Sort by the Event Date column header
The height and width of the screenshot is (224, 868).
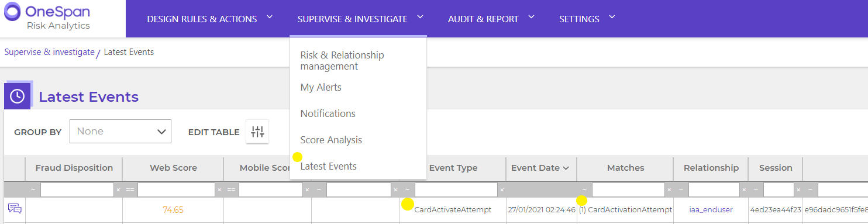coord(540,168)
